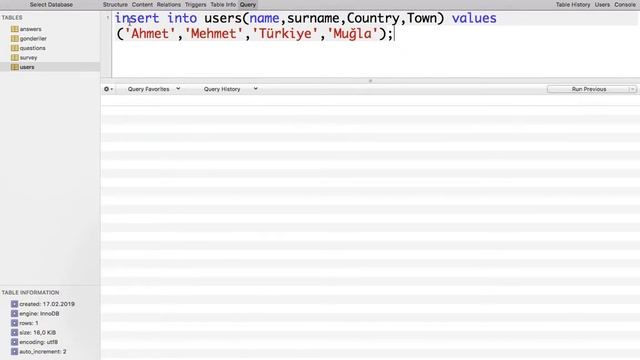Switch to the Table Info tab
The width and height of the screenshot is (640, 360).
pyautogui.click(x=223, y=4)
